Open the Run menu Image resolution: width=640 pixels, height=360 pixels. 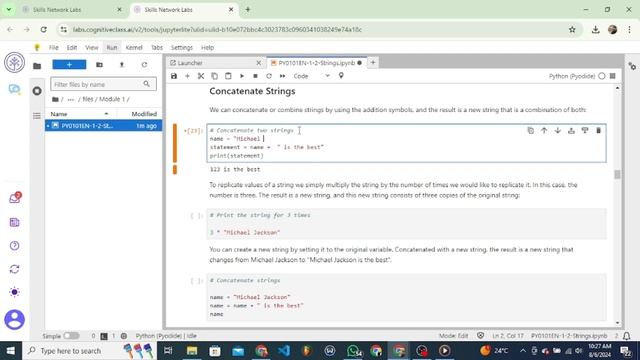click(x=112, y=47)
